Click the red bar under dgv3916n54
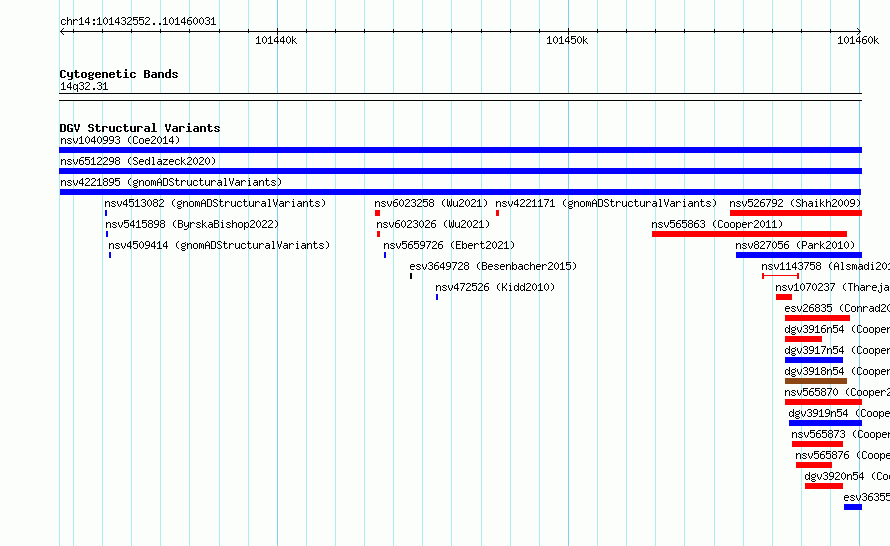 [803, 339]
